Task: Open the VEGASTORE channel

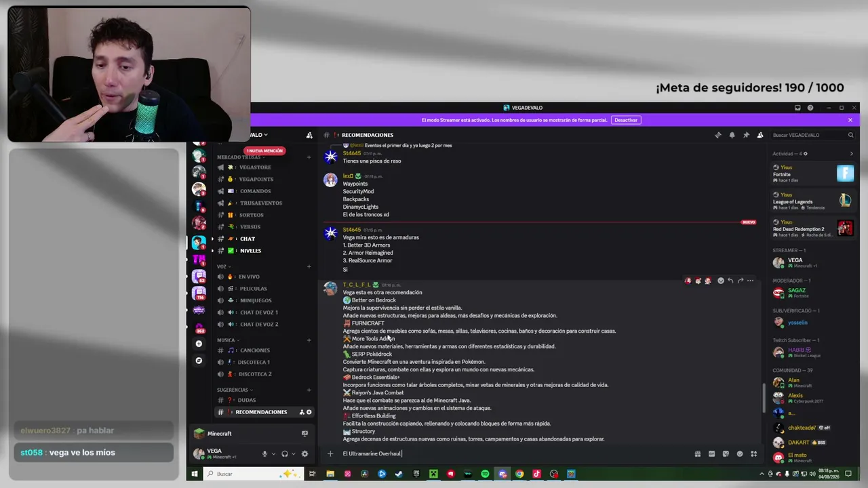Action: (263, 167)
